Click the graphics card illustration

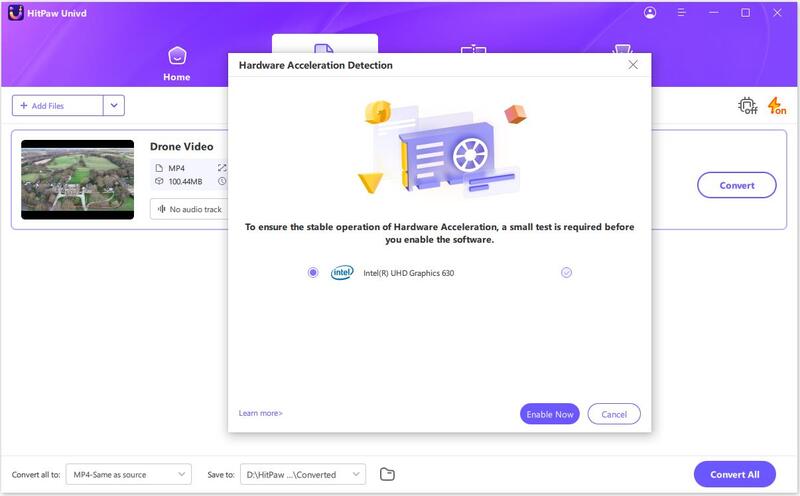coord(441,148)
